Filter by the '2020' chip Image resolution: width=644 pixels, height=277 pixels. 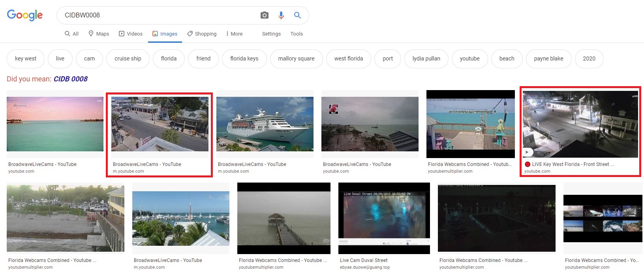pos(589,58)
